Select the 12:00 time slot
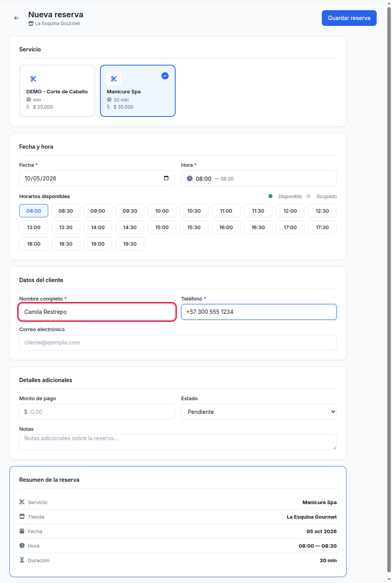 290,211
